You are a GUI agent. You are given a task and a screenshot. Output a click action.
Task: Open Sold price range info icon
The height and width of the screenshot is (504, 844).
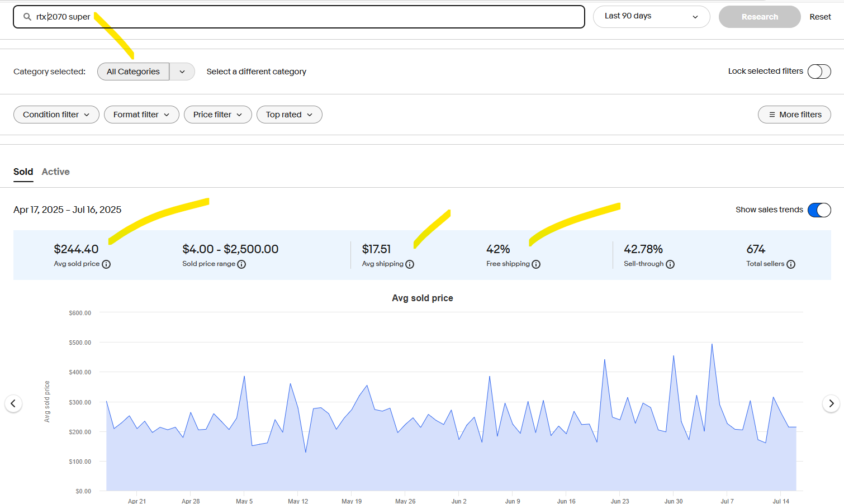point(241,264)
